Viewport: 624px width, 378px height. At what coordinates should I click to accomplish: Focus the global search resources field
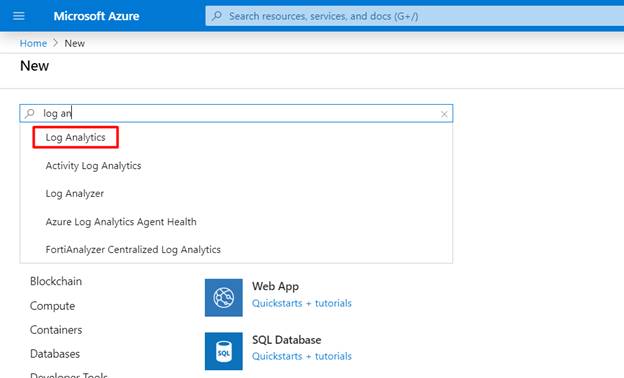(x=414, y=16)
